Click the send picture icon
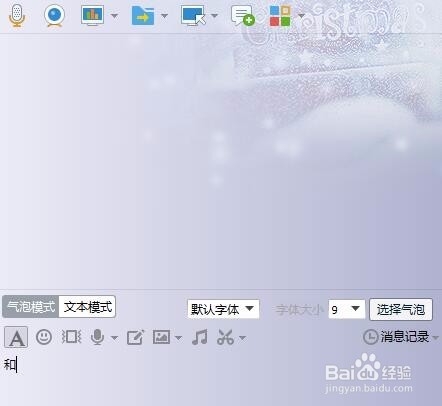 pos(162,337)
